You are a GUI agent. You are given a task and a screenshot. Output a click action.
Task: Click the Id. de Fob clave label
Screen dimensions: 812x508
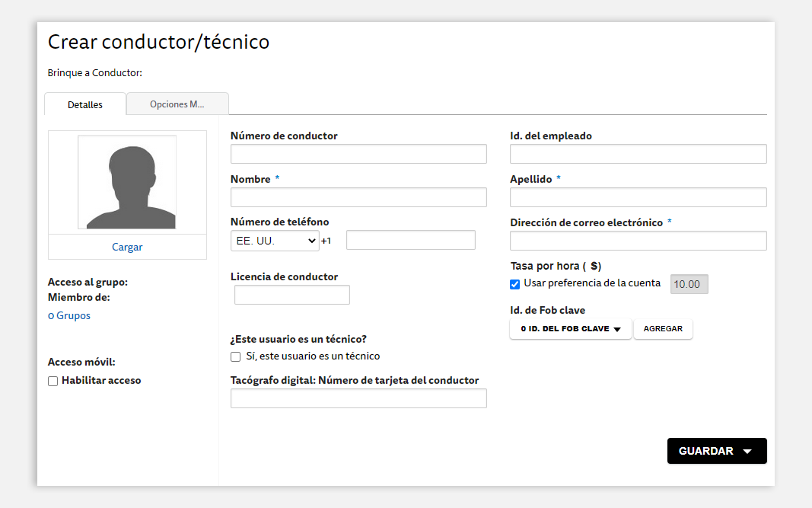click(x=547, y=310)
